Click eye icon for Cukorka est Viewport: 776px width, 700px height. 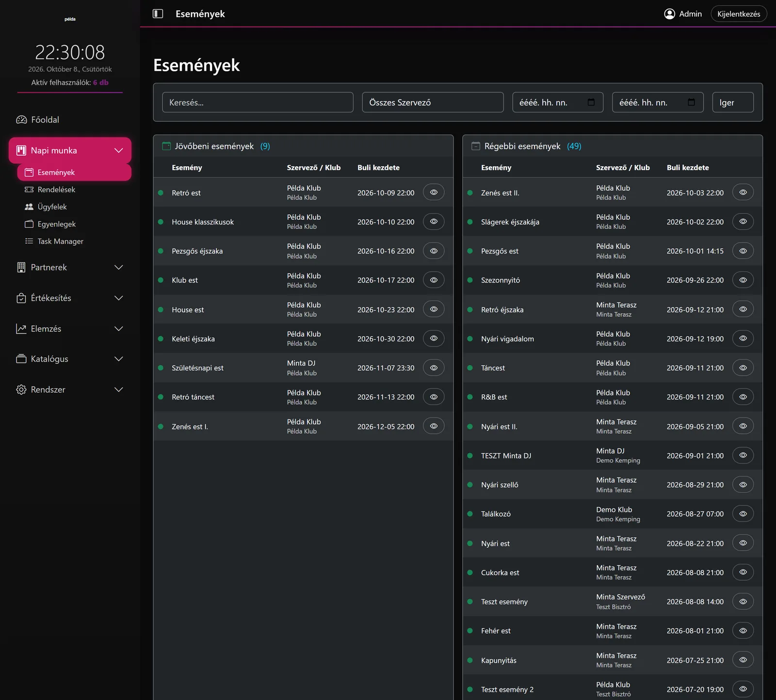pos(743,572)
